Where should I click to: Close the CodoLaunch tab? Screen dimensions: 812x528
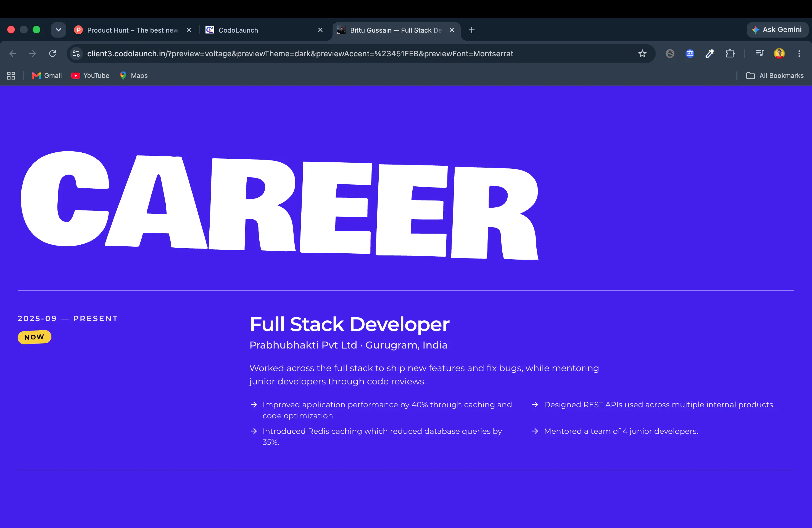click(320, 30)
